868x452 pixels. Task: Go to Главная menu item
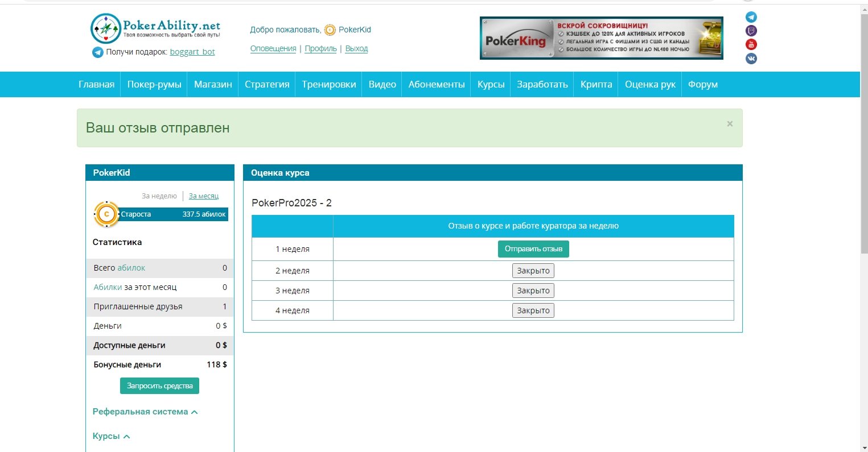tap(96, 84)
